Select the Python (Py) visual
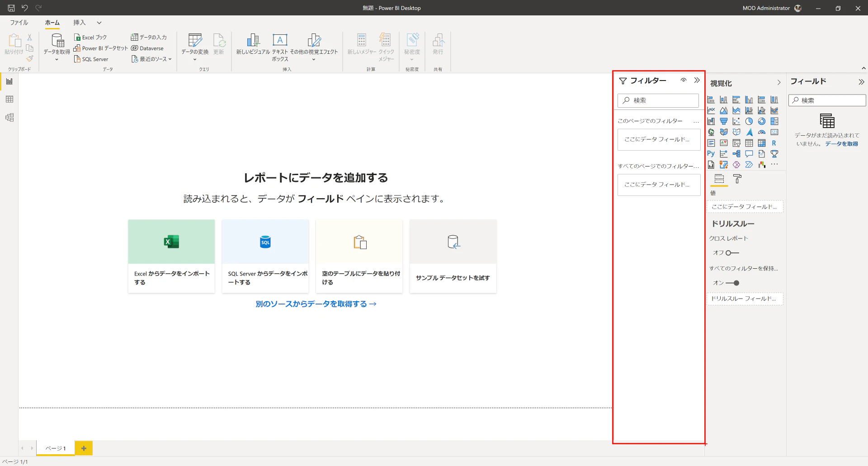This screenshot has height=466, width=868. tap(711, 154)
